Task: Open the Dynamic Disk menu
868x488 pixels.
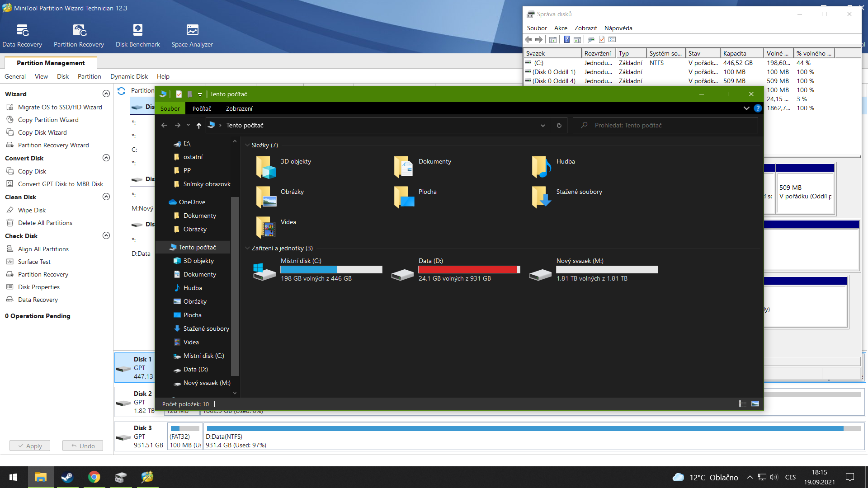Action: (x=129, y=76)
